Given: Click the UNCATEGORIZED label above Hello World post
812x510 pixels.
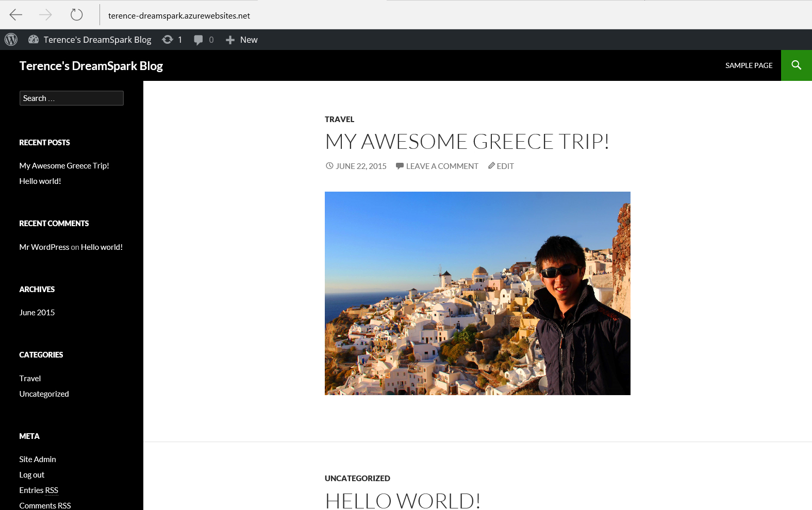Looking at the screenshot, I should point(357,479).
